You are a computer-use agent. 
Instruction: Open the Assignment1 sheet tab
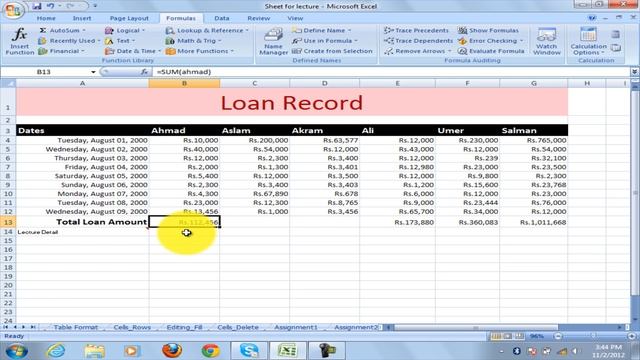[x=296, y=327]
